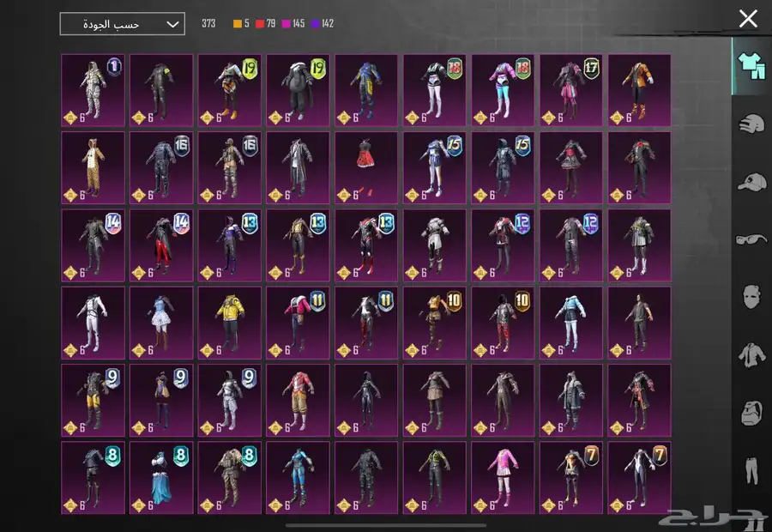This screenshot has height=532, width=772.
Task: Select the white camo outfit with badge 1
Action: click(93, 90)
